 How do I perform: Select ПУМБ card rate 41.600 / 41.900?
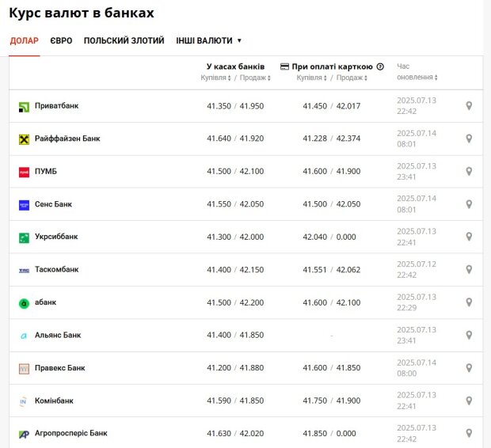(x=332, y=172)
